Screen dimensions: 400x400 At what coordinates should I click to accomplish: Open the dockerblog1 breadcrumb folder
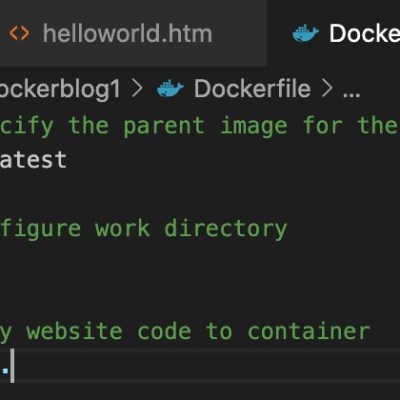click(x=60, y=89)
